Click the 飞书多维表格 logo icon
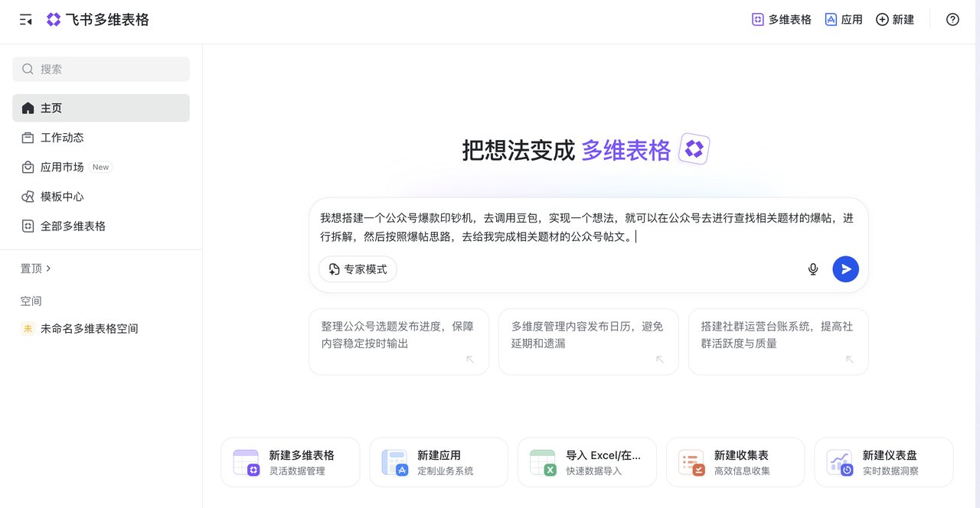The image size is (980, 508). tap(54, 20)
